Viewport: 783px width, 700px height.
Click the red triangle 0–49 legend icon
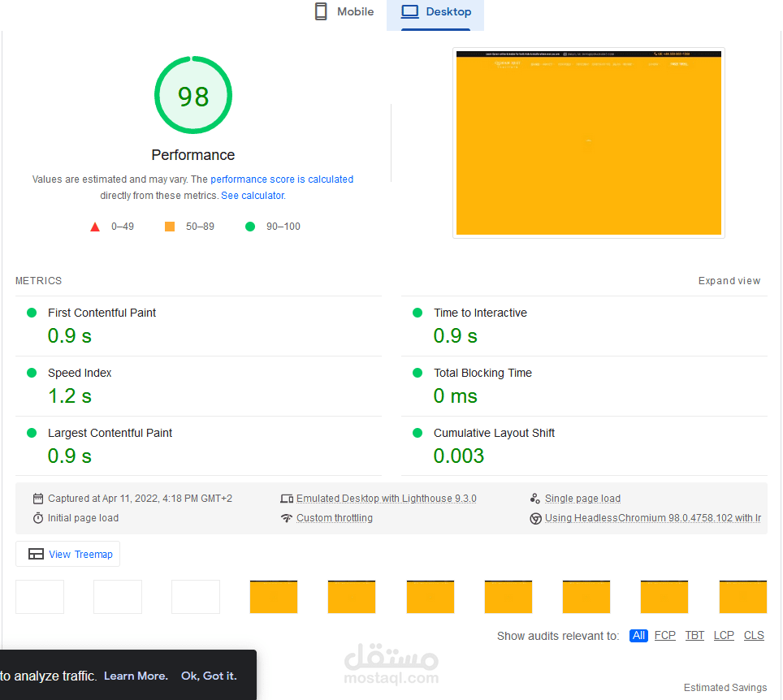coord(95,227)
